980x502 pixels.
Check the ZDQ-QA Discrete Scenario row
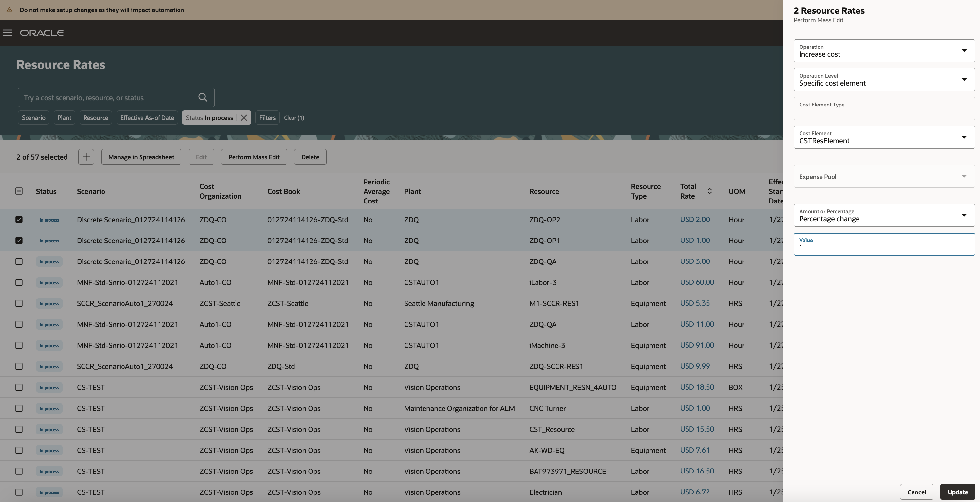(19, 261)
